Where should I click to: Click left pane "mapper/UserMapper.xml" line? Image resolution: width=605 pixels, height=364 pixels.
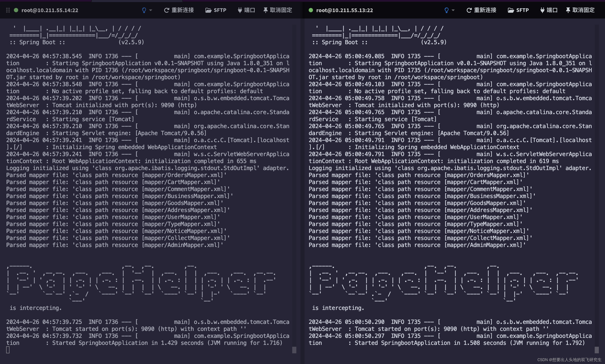click(x=113, y=217)
